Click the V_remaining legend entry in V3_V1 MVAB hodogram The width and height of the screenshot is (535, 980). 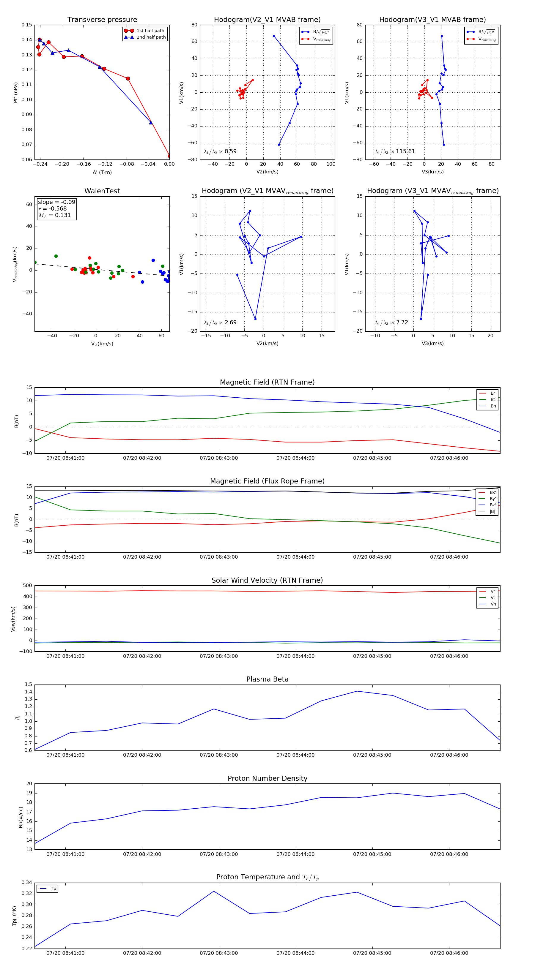[481, 39]
